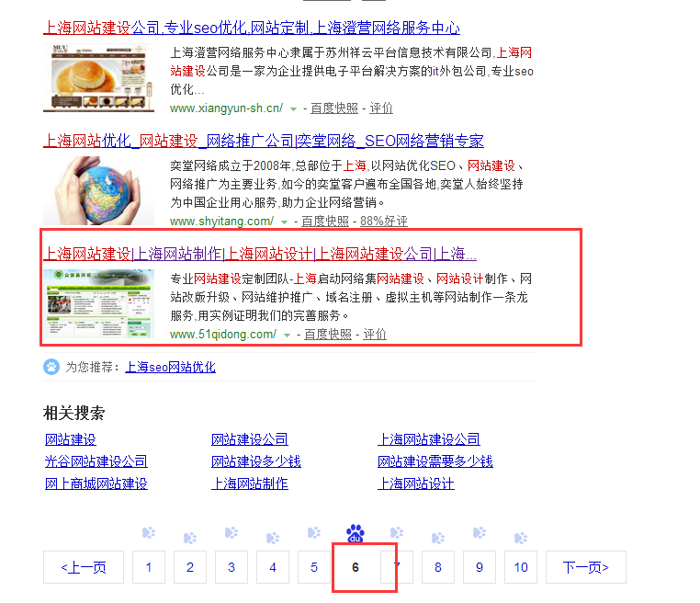Click the Baidu paw logo above page 6
Viewport: 700px width, 603px height.
(356, 533)
